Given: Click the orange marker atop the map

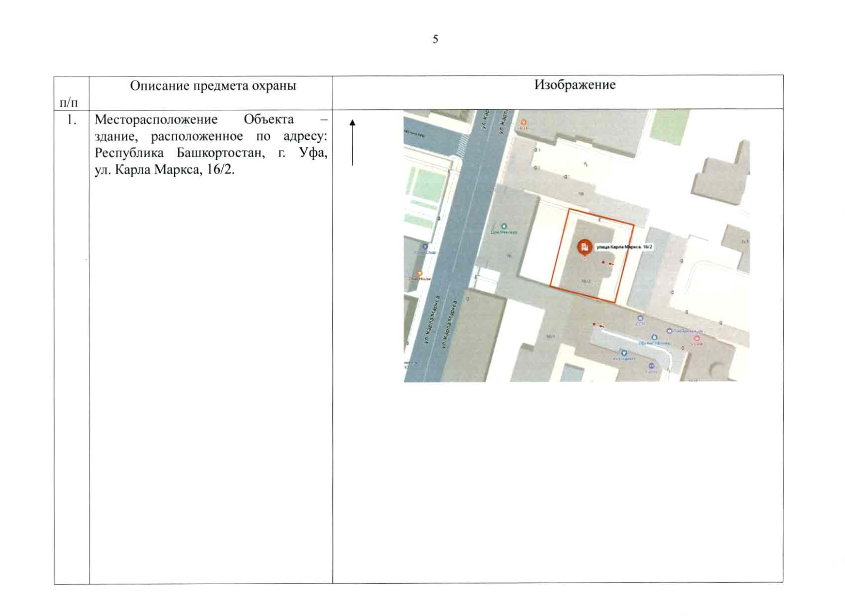Looking at the screenshot, I should [x=523, y=123].
